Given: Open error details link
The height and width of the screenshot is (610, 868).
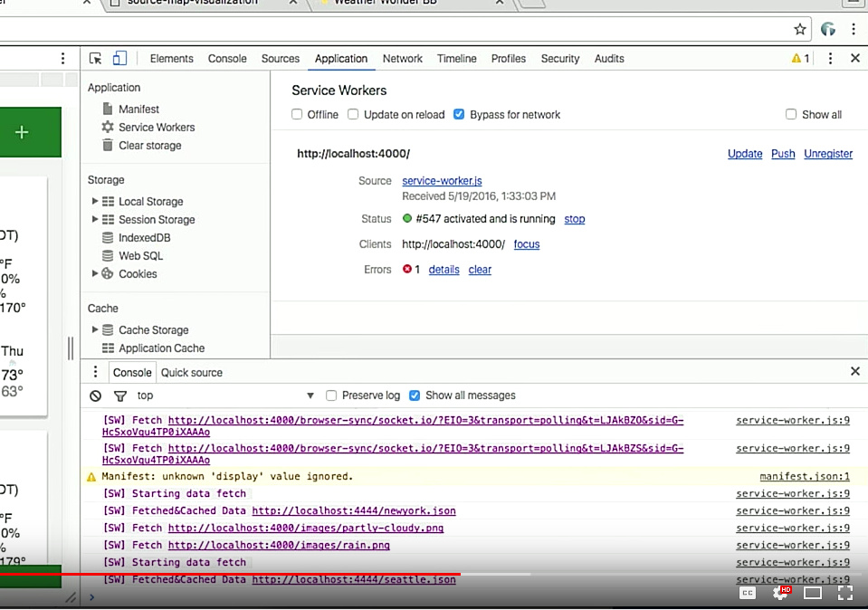Looking at the screenshot, I should 444,270.
